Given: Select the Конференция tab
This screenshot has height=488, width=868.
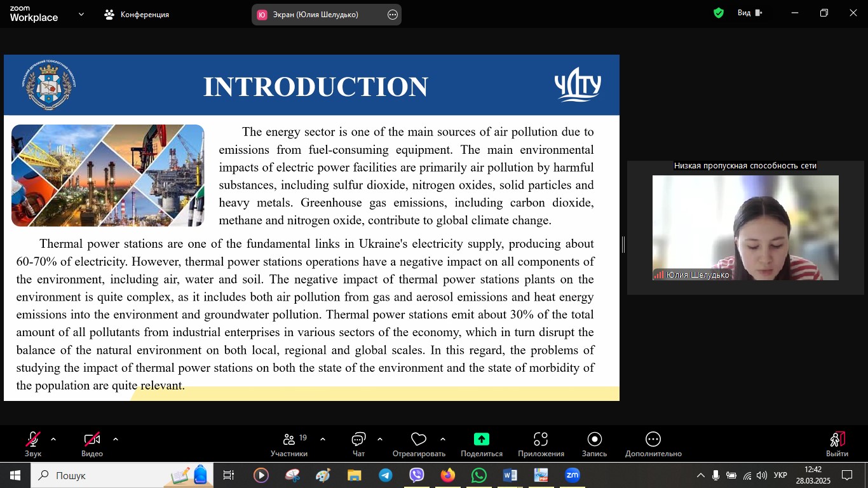Looking at the screenshot, I should [x=137, y=15].
